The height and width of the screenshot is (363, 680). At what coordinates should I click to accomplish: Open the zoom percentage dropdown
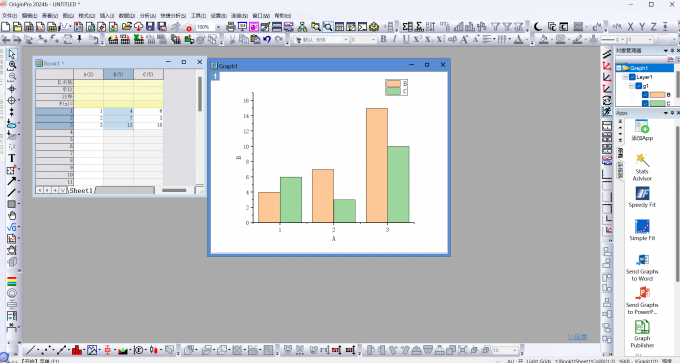218,27
